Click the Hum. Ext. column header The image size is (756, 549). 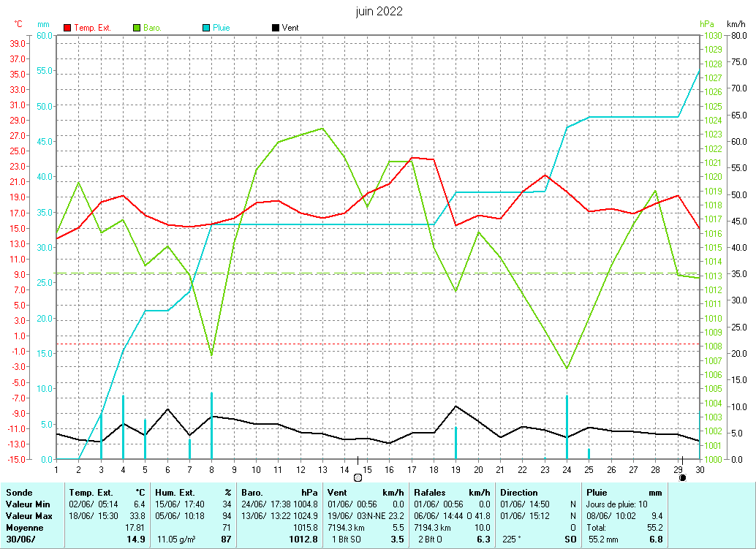(178, 493)
